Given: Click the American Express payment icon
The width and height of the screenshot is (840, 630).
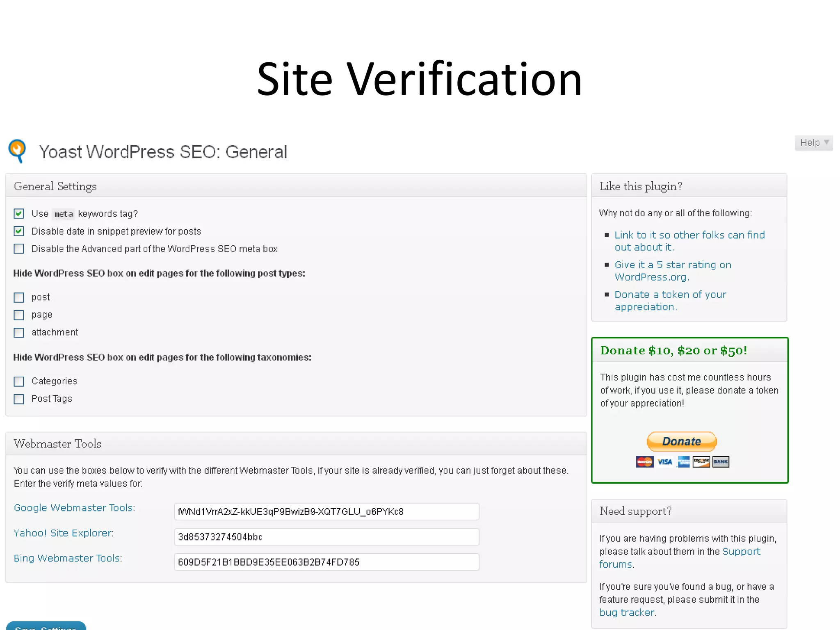Looking at the screenshot, I should tap(683, 462).
